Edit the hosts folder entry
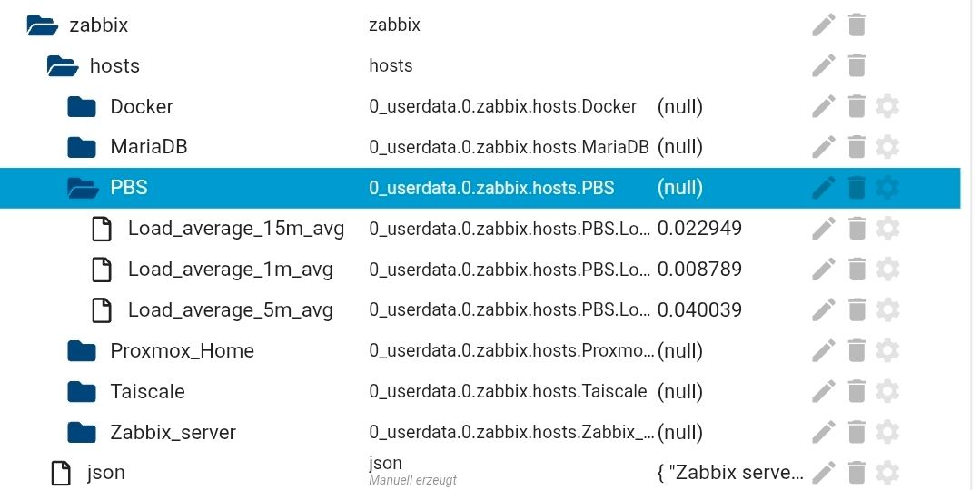980x490 pixels. point(823,65)
